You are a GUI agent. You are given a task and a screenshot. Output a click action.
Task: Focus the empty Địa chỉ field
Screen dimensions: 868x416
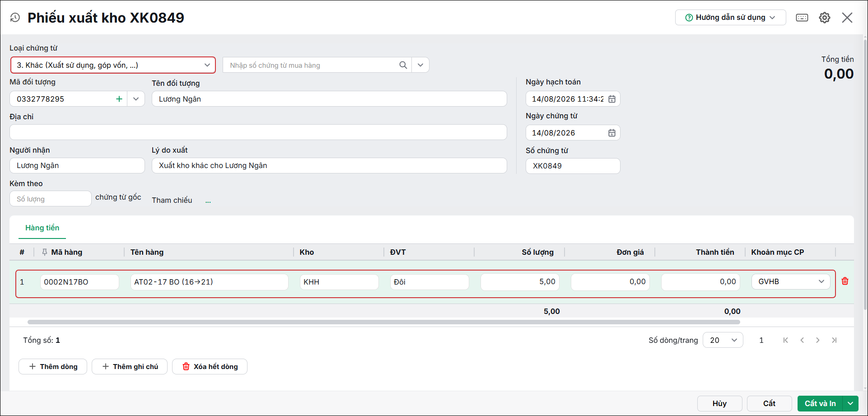point(258,132)
